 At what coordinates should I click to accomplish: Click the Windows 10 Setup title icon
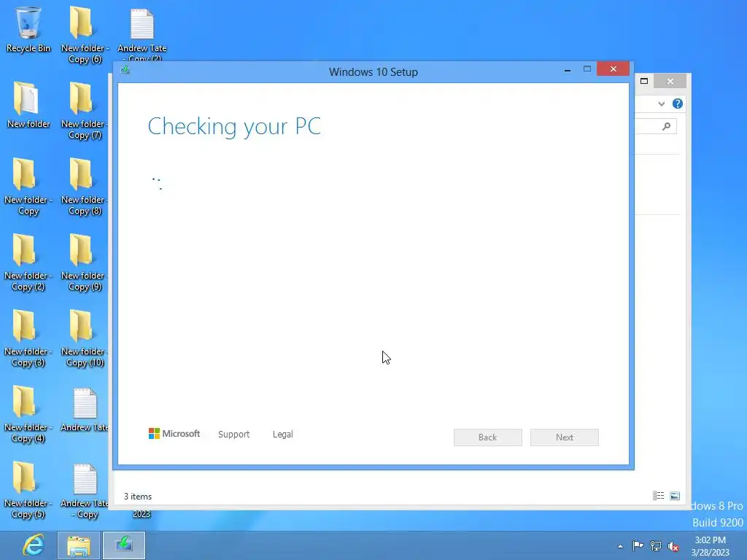tap(125, 71)
